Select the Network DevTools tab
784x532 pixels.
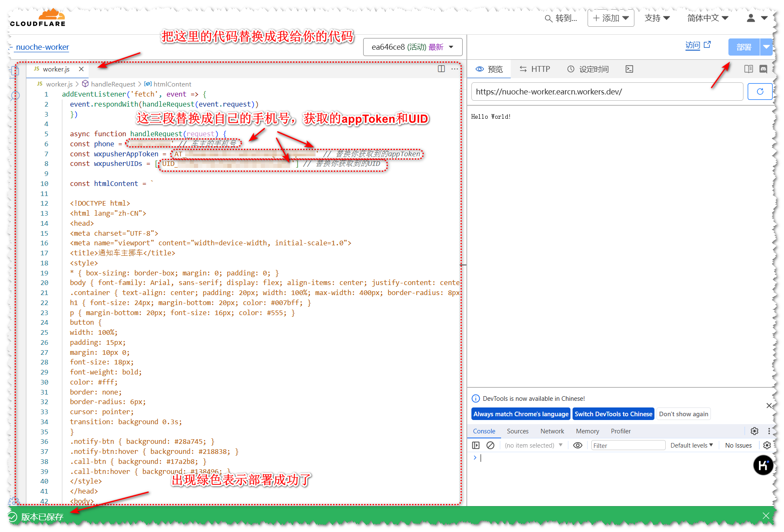pyautogui.click(x=552, y=431)
